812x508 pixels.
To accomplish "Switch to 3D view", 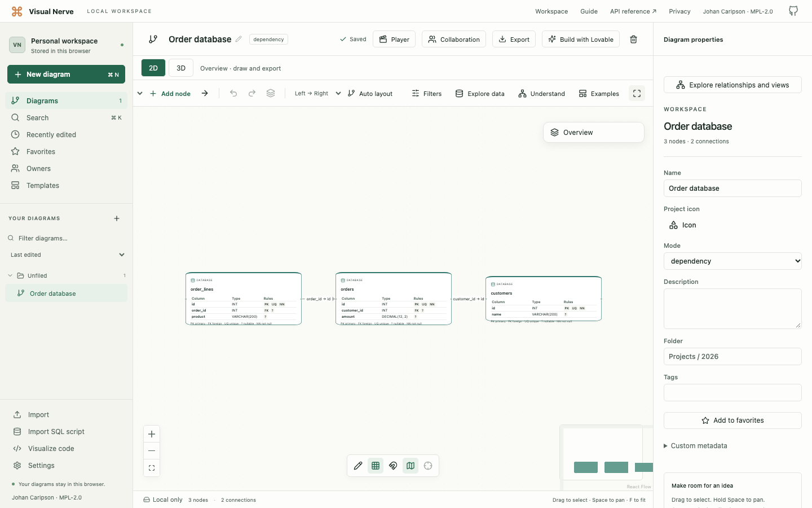I will pos(181,68).
